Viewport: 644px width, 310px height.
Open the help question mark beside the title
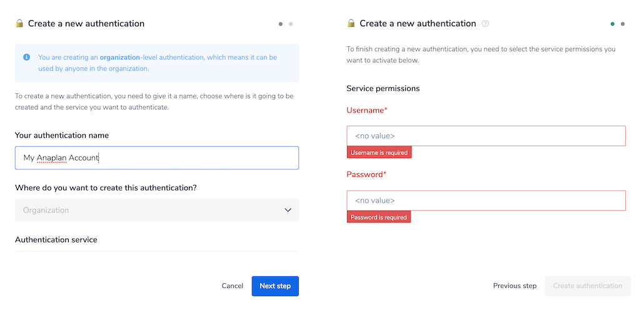(x=485, y=24)
